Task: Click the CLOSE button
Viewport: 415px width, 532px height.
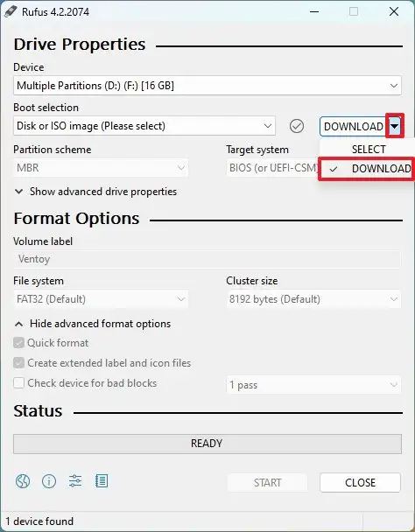Action: click(361, 482)
